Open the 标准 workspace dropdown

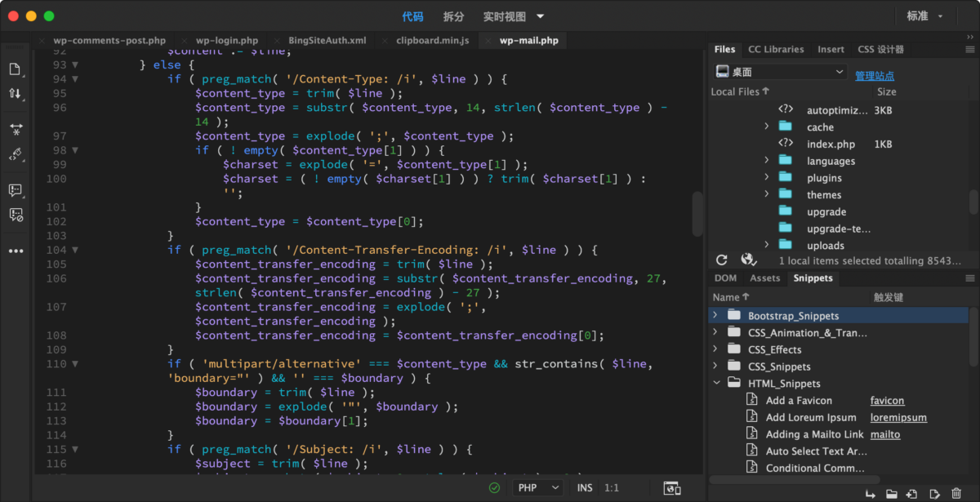pyautogui.click(x=924, y=16)
